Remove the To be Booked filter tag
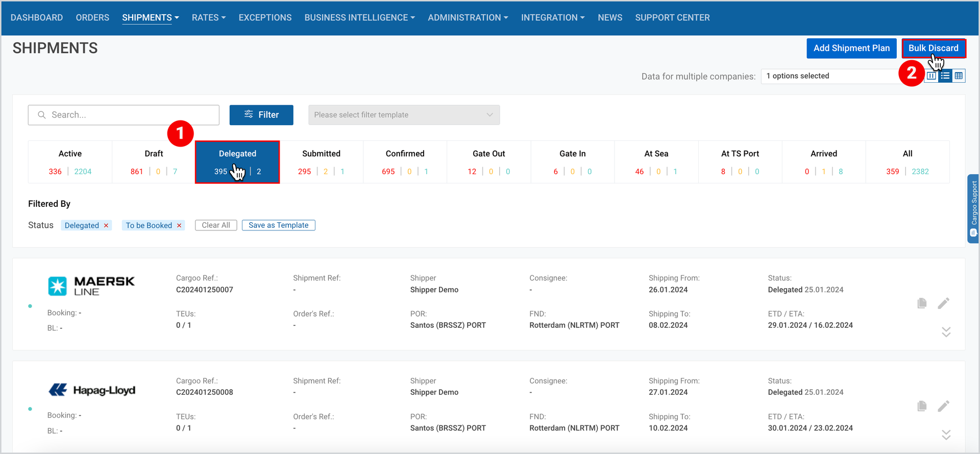The width and height of the screenshot is (980, 454). [x=179, y=225]
